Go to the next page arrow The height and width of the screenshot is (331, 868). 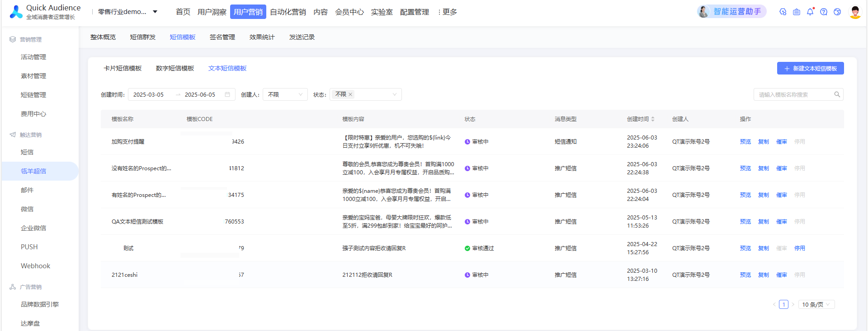coord(793,304)
